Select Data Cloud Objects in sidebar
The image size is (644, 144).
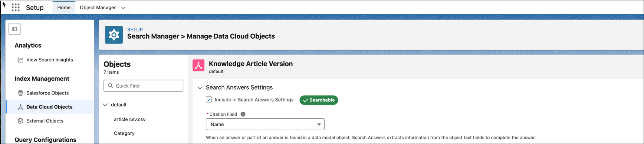click(49, 107)
